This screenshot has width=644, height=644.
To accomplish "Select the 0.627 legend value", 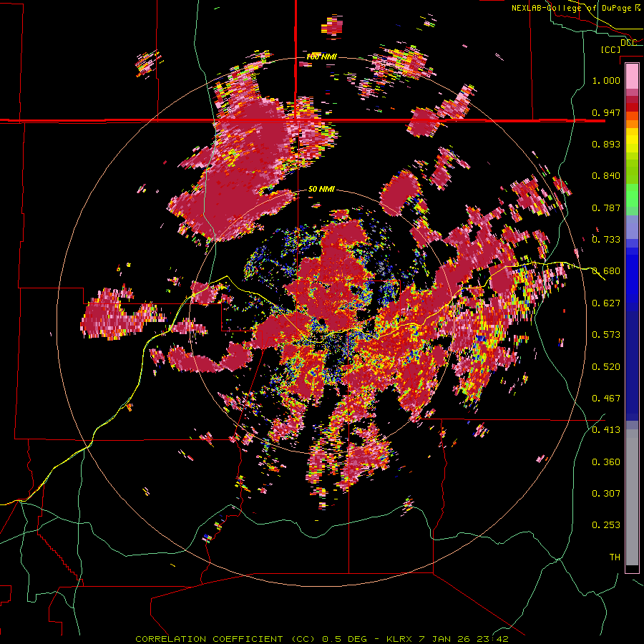I will pos(606,303).
